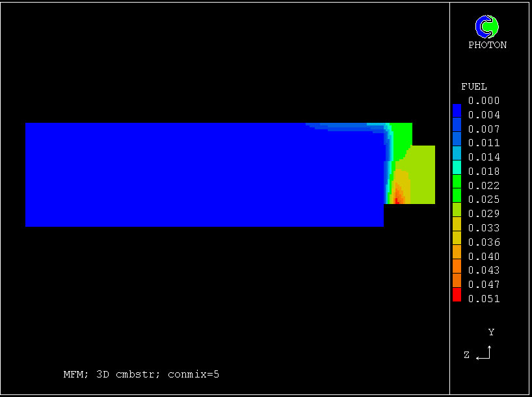This screenshot has height=397, width=532.
Task: Select the red 0.051 legend swatch
Action: (457, 295)
